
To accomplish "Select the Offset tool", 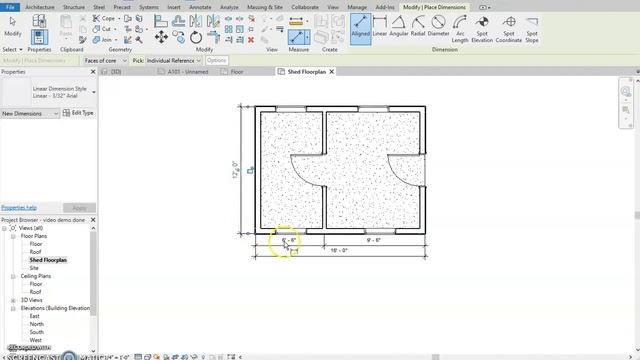I will pos(178,20).
